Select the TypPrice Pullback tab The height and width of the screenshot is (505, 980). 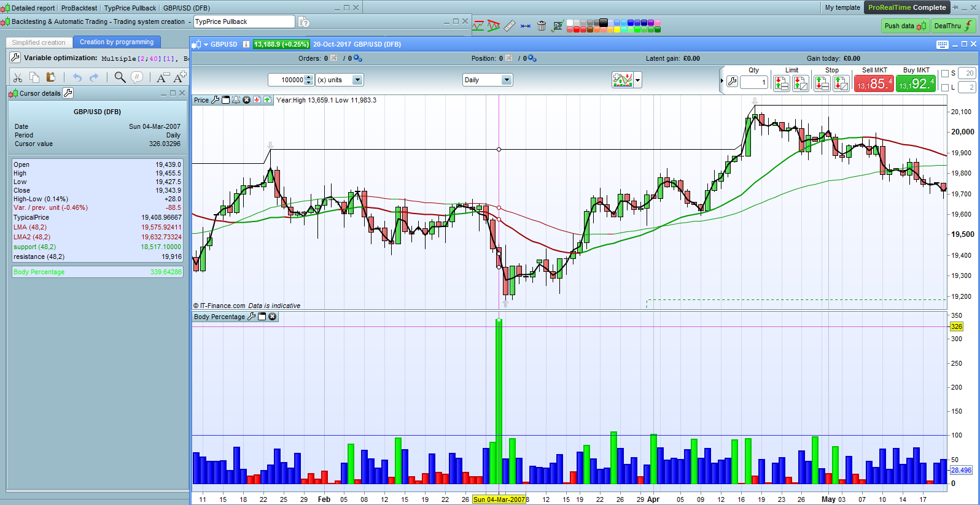point(130,8)
